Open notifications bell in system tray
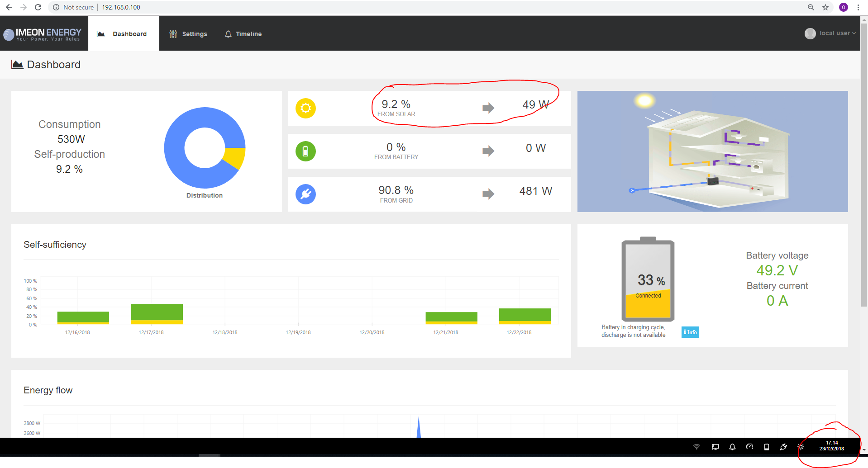This screenshot has width=868, height=468. [x=732, y=447]
